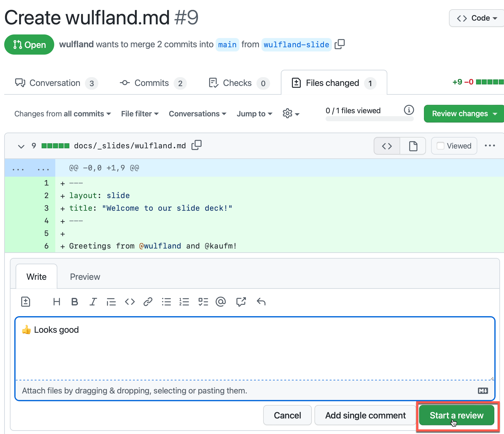Viewport: 504px width, 434px height.
Task: Click Add single comment button
Action: coord(365,415)
